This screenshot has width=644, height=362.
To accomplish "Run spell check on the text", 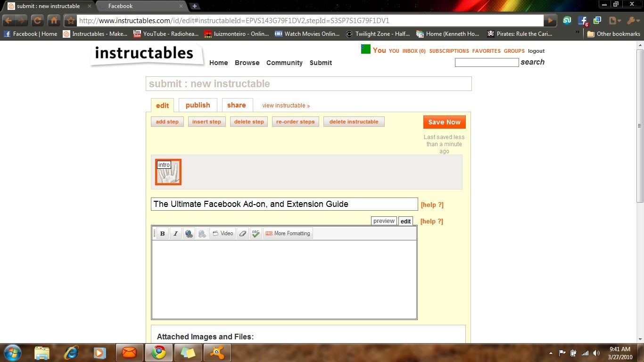I will pos(256,233).
